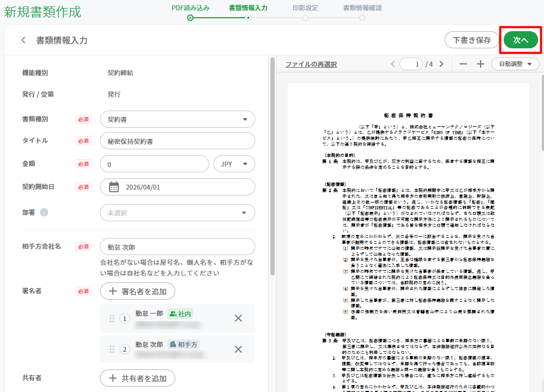Open the calendar icon for 契約開始日
This screenshot has height=392, width=544.
pyautogui.click(x=114, y=187)
